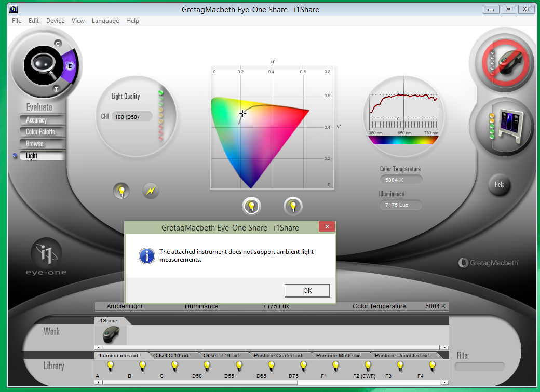
Task: Choose Color Palette under Evaluate
Action: [x=42, y=131]
